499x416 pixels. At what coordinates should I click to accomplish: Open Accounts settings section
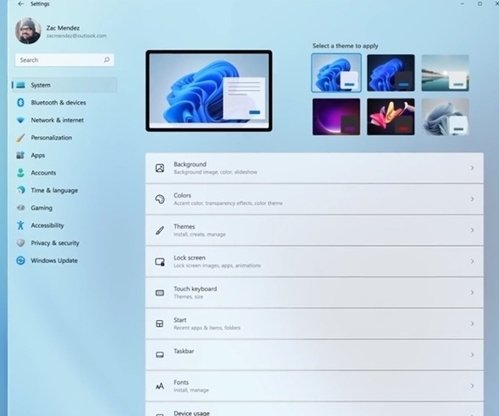[65, 173]
